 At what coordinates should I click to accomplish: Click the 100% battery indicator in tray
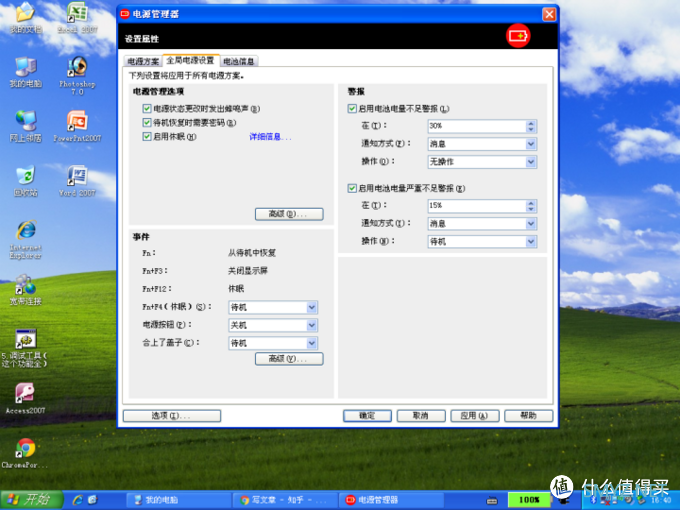coord(529,500)
